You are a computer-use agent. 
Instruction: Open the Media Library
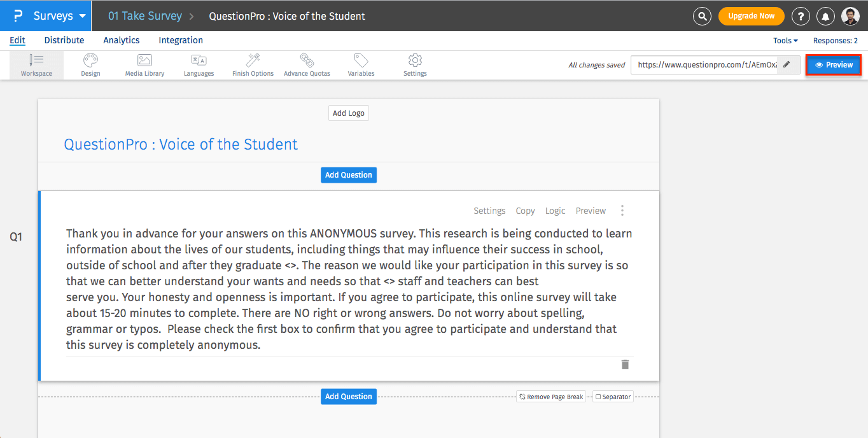(x=144, y=65)
